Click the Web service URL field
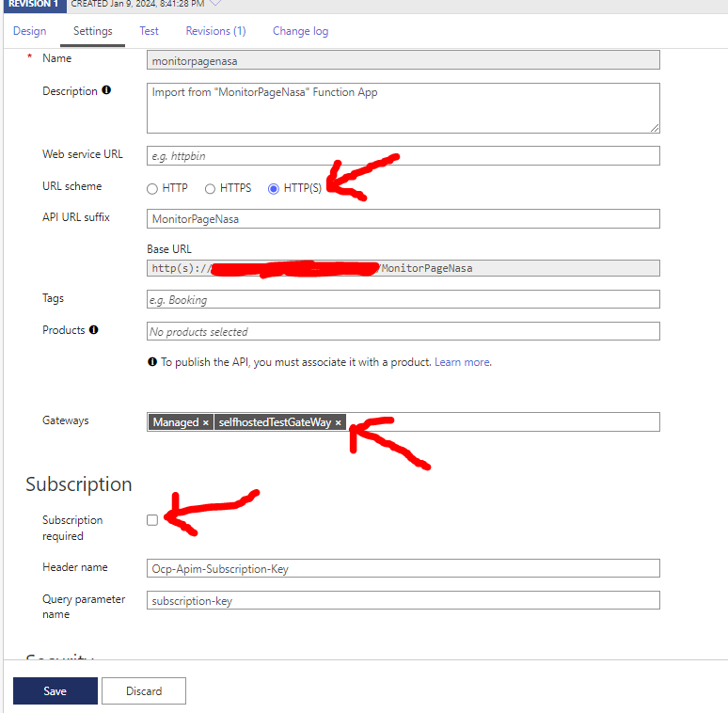This screenshot has width=728, height=713. click(403, 155)
